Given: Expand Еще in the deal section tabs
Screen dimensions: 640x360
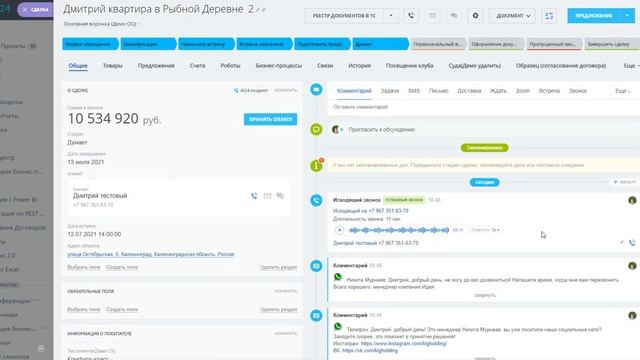Looking at the screenshot, I should pyautogui.click(x=631, y=66).
